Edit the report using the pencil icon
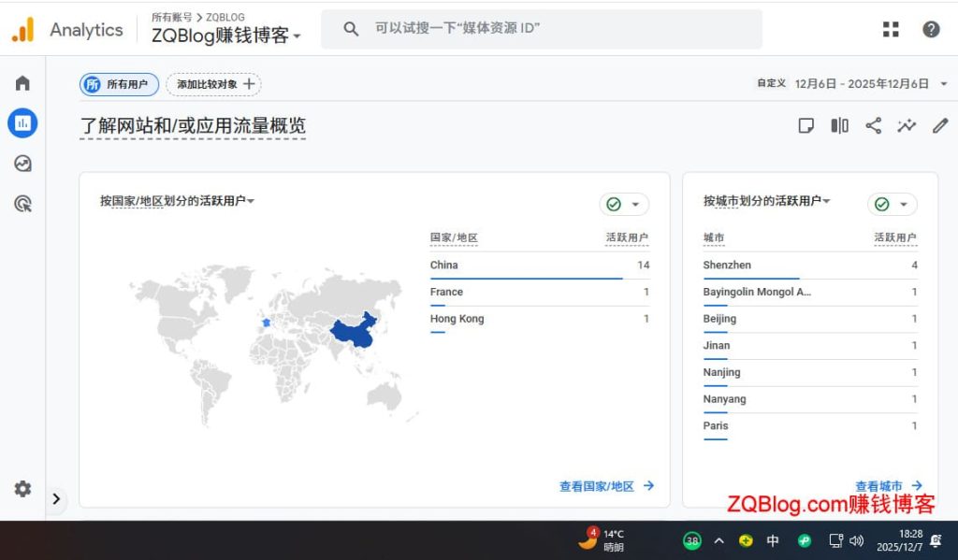 (939, 124)
